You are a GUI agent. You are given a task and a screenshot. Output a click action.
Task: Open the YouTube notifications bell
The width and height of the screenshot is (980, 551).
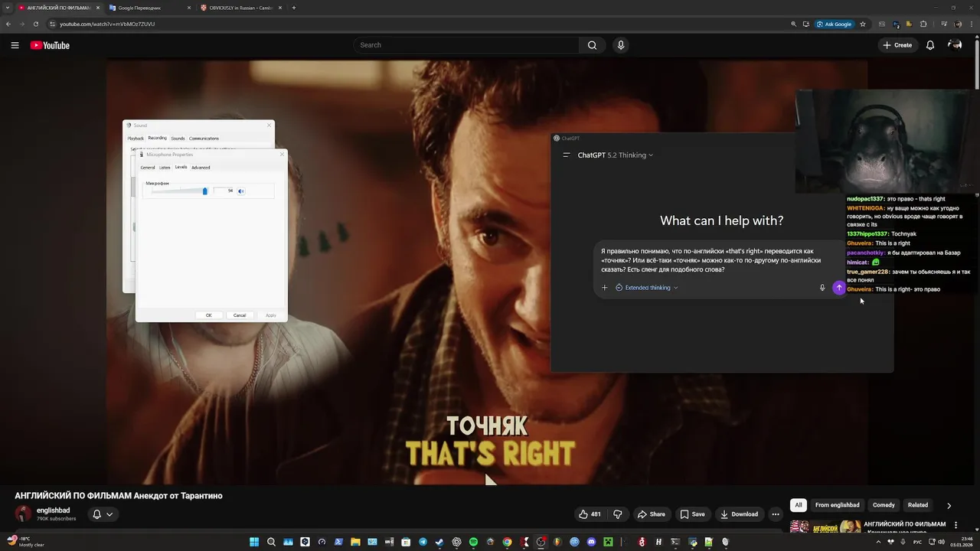pos(930,45)
